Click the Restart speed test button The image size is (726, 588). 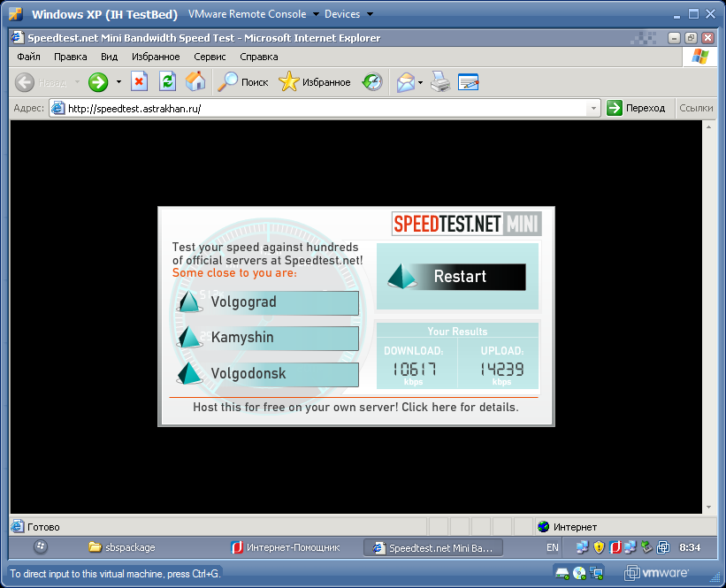click(x=456, y=277)
